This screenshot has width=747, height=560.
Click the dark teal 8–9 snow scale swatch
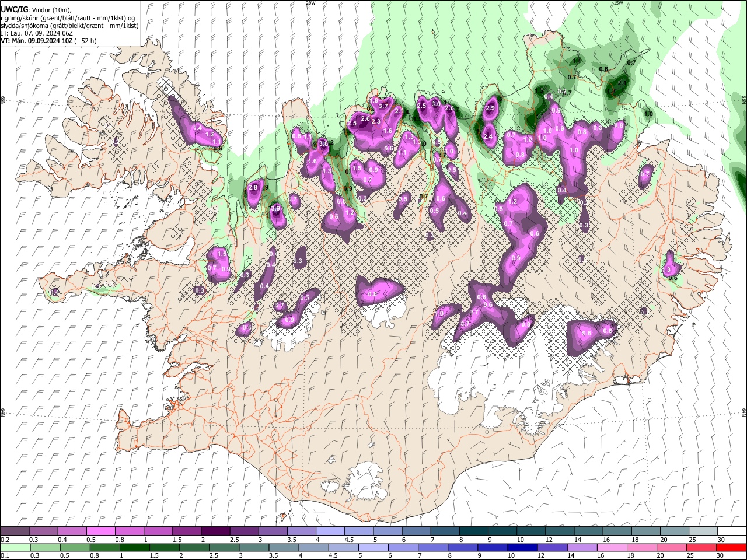[473, 531]
